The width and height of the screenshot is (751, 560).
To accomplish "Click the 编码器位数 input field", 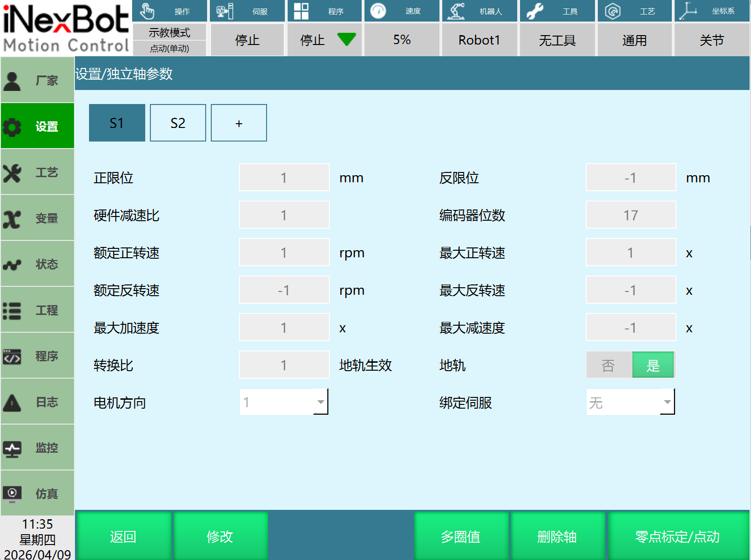I will click(x=631, y=215).
